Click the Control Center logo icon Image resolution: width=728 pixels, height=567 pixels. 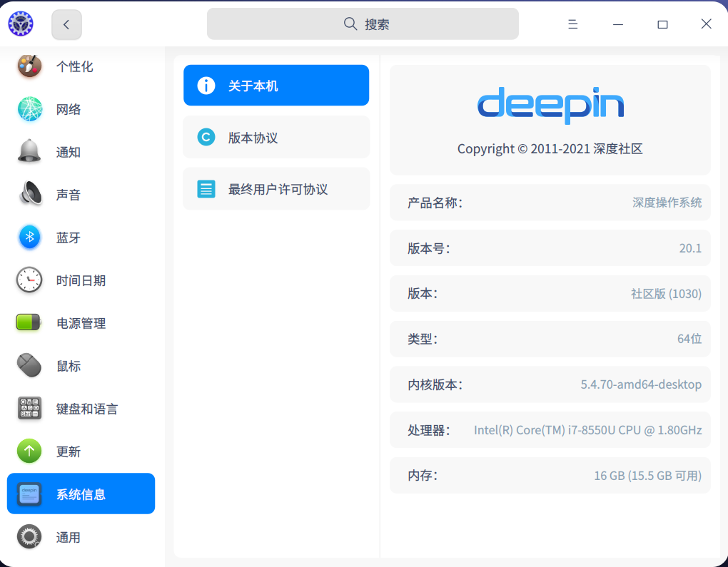(21, 24)
